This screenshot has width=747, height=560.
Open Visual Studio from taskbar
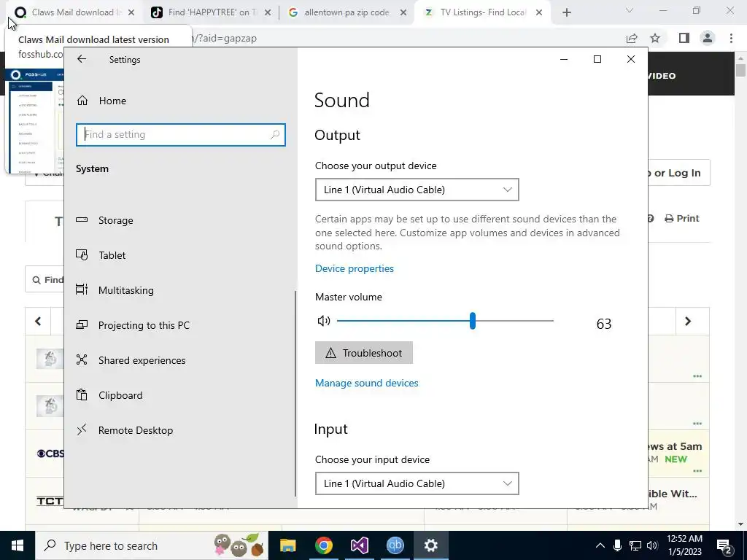tap(359, 545)
